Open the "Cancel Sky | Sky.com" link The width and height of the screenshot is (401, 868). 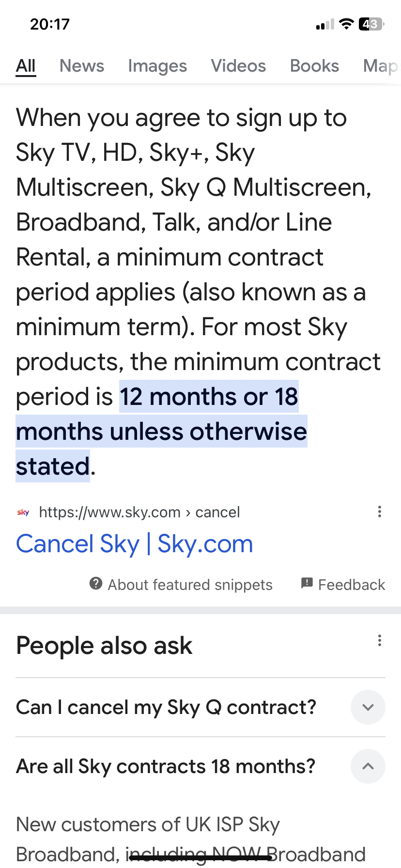point(135,544)
